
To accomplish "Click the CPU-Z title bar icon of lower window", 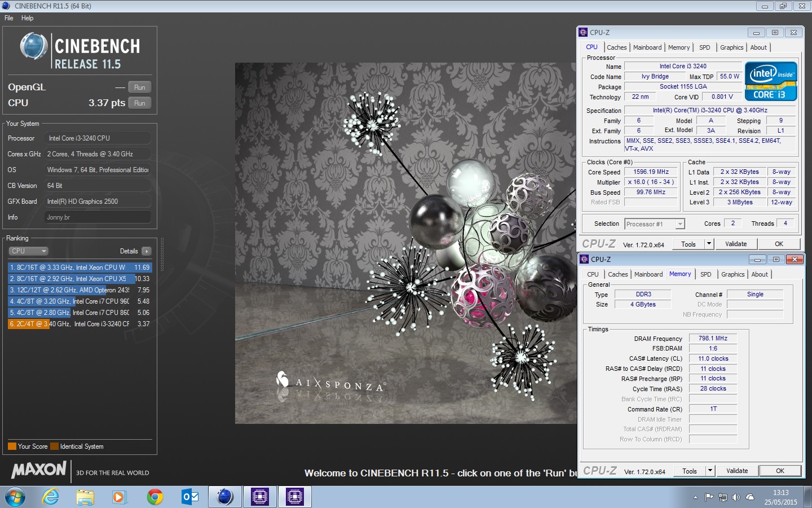I will 584,260.
